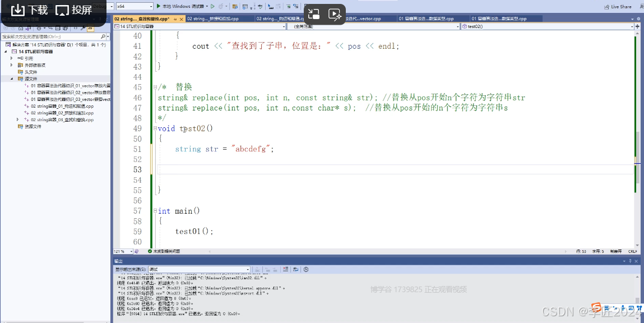Open the test02() member dropdown

[548, 26]
